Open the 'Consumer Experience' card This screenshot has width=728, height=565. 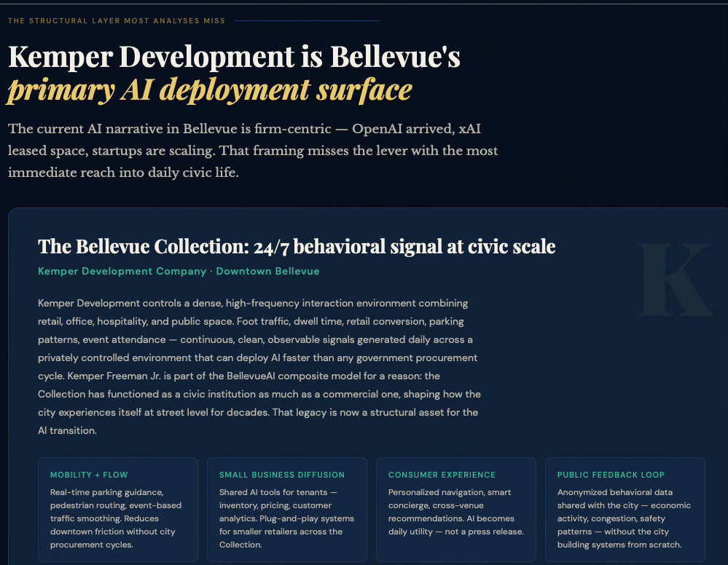click(456, 510)
